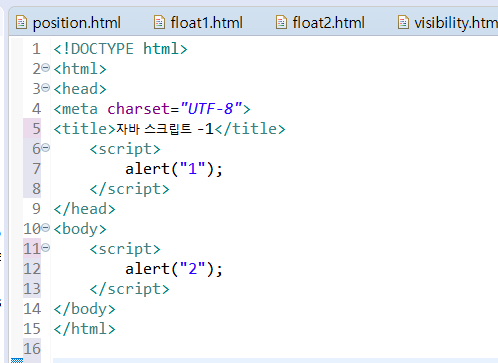The image size is (498, 363).
Task: Click the </script> tag on line 13
Action: point(130,289)
